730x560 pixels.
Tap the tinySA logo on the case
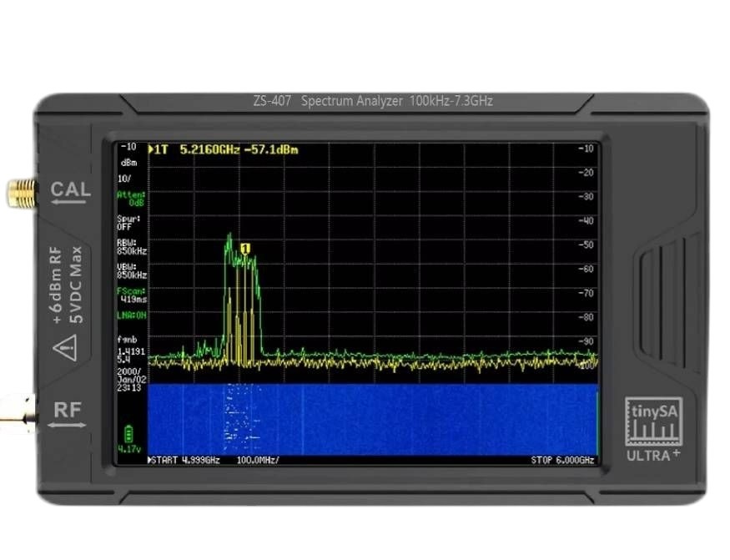pos(653,421)
